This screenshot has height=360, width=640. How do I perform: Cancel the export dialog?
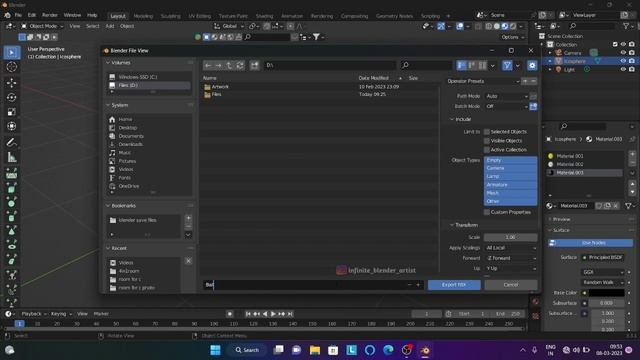pos(511,285)
